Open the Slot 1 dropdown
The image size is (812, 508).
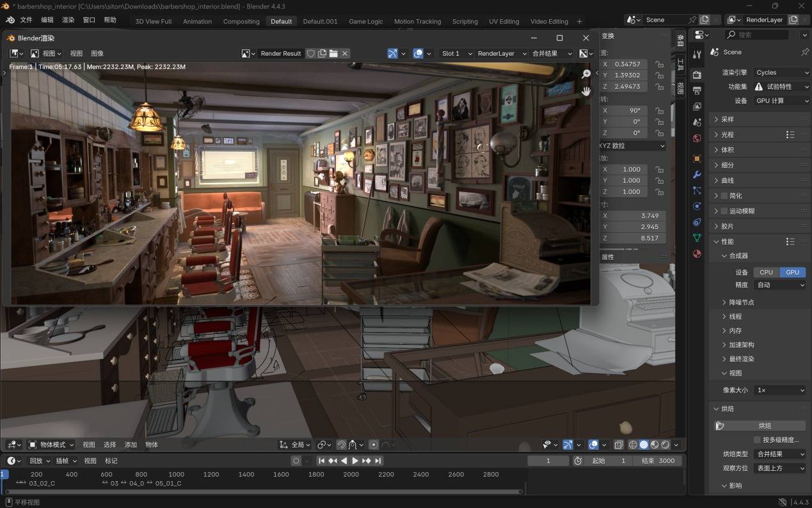tap(456, 54)
